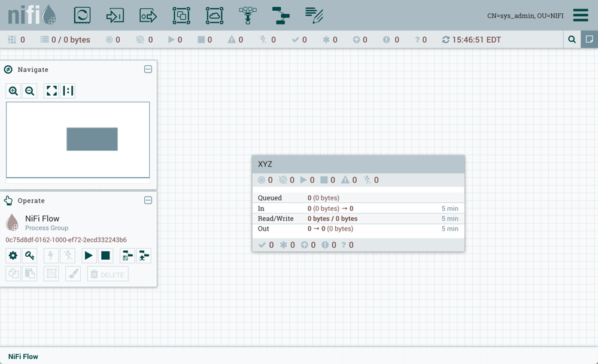Collapse the Operate panel
The height and width of the screenshot is (364, 598).
point(148,200)
